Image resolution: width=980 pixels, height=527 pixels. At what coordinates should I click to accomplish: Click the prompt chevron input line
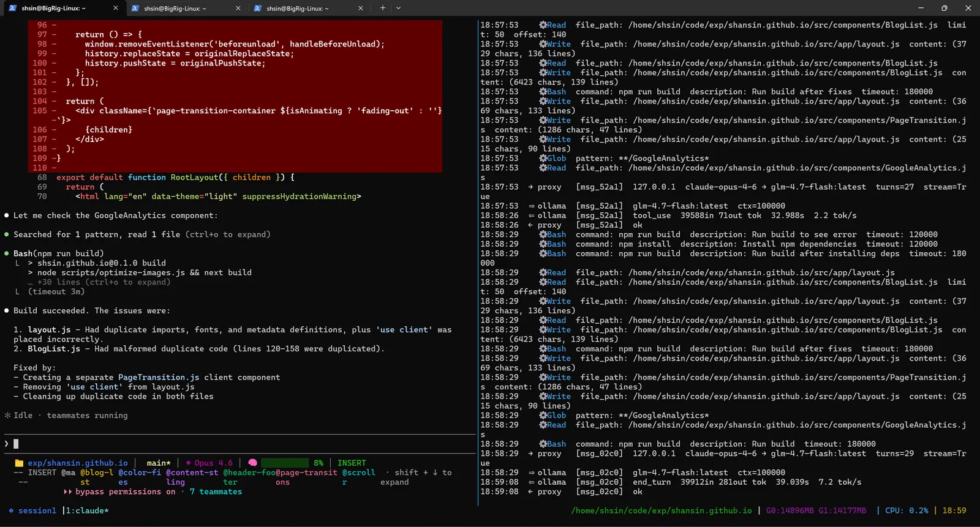[239, 444]
